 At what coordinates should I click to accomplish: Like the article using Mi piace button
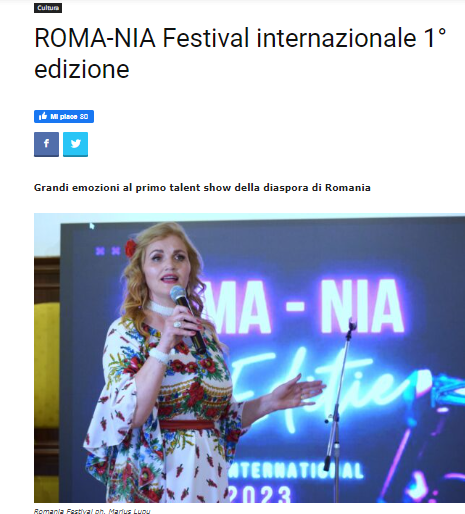pyautogui.click(x=64, y=116)
